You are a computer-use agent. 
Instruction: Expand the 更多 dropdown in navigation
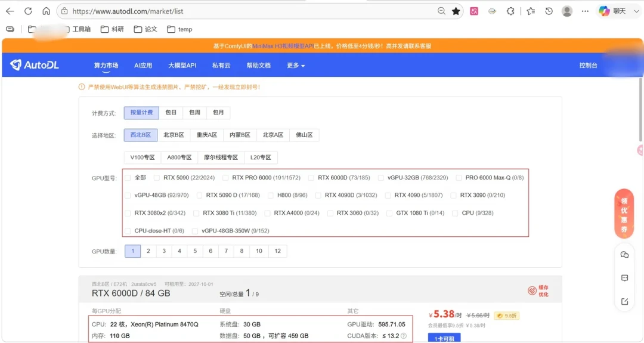point(296,65)
